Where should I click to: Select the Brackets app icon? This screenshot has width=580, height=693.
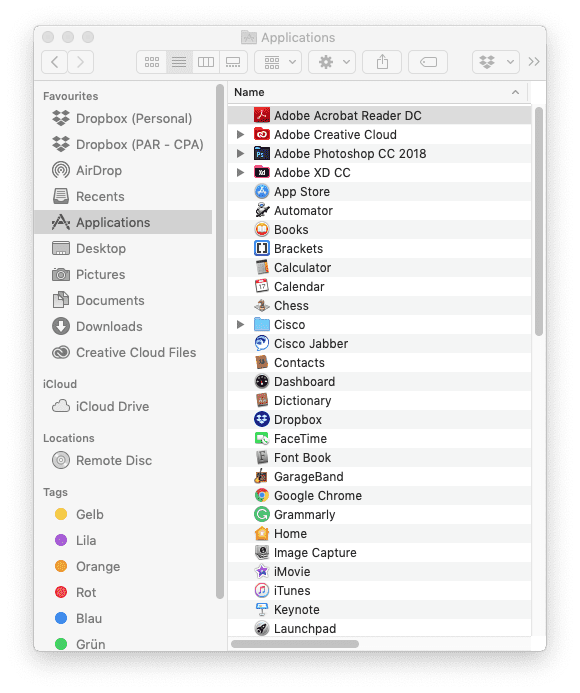coord(262,248)
